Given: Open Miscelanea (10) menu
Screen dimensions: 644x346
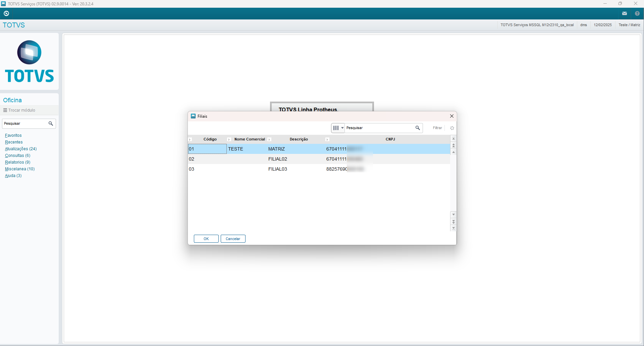Looking at the screenshot, I should click(20, 169).
